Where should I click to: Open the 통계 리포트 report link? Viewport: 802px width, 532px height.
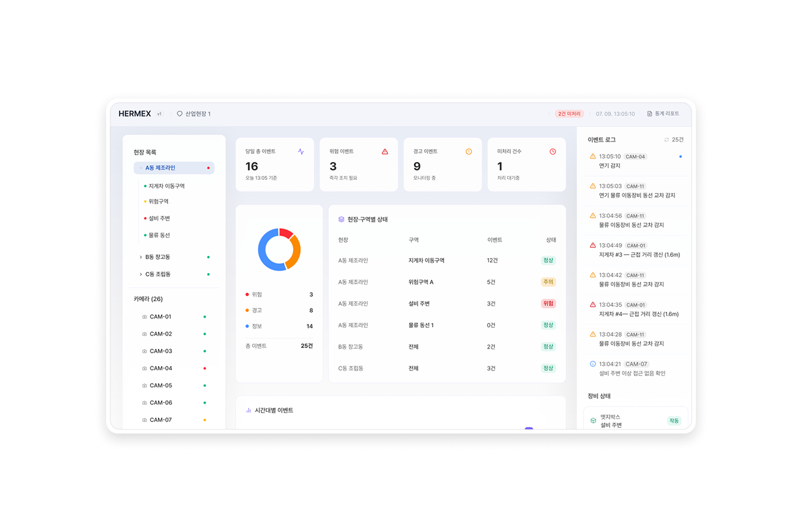click(663, 114)
